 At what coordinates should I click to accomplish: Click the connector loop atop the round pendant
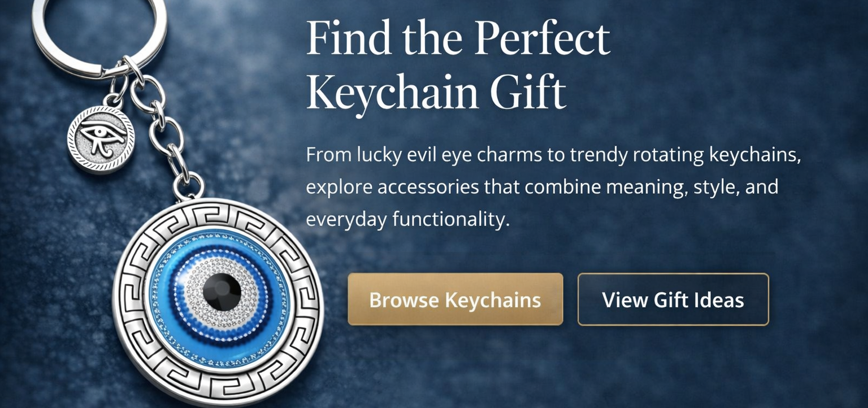click(188, 186)
